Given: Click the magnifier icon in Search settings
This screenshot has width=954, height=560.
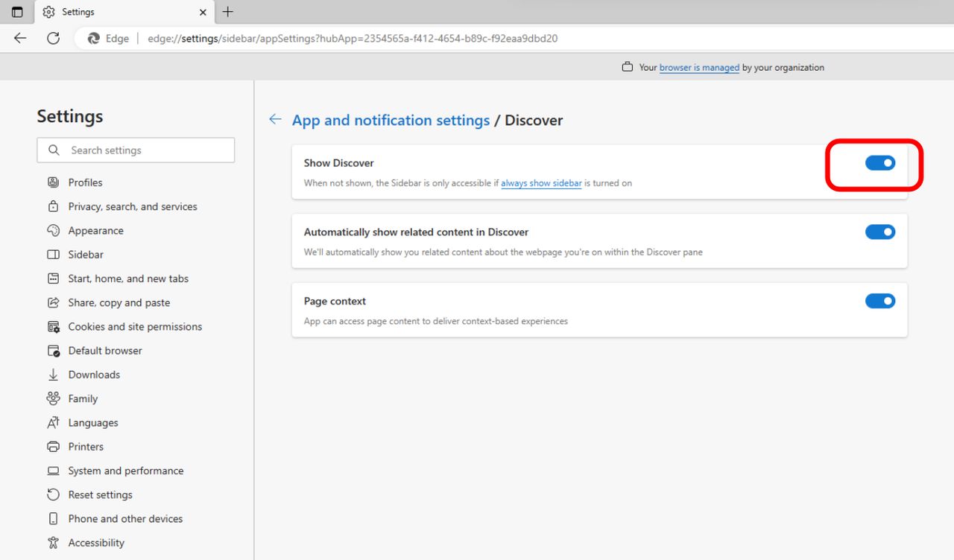Looking at the screenshot, I should pyautogui.click(x=54, y=150).
